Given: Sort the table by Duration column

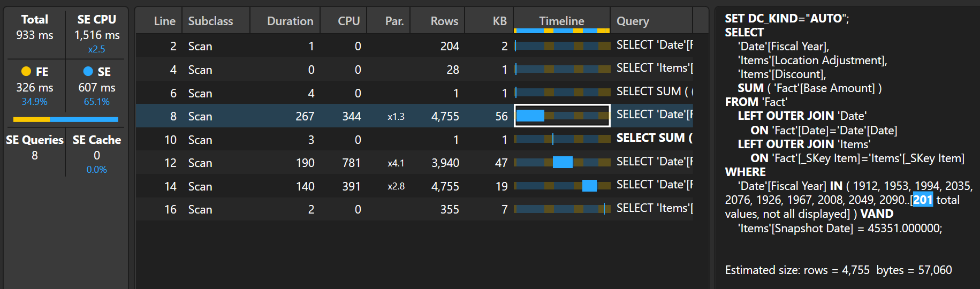Looking at the screenshot, I should (290, 21).
